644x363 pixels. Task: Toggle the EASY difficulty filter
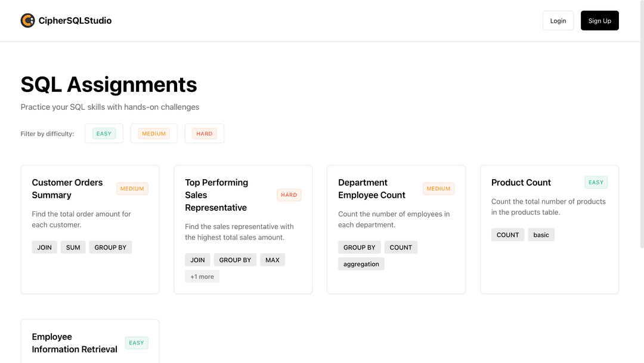coord(104,134)
